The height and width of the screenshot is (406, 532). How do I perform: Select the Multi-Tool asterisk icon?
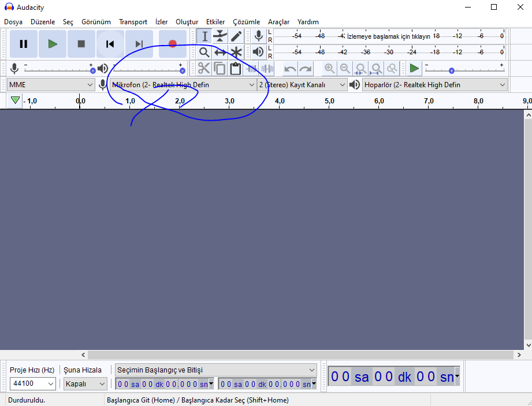[x=236, y=52]
